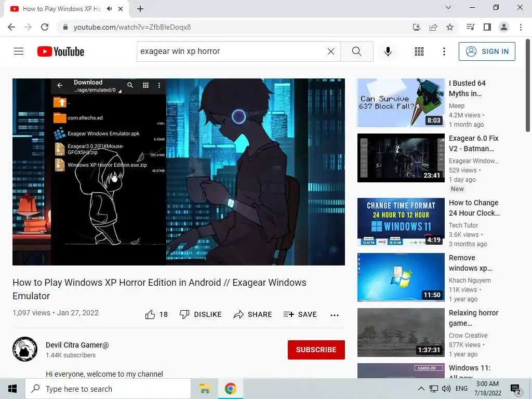The height and width of the screenshot is (399, 532).
Task: Open Exagear 6.0 Fix V2 Batman thumbnail
Action: [401, 158]
